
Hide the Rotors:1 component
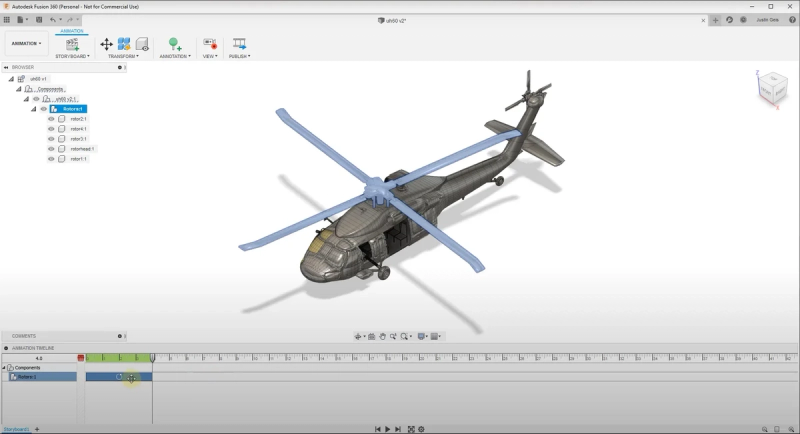44,109
